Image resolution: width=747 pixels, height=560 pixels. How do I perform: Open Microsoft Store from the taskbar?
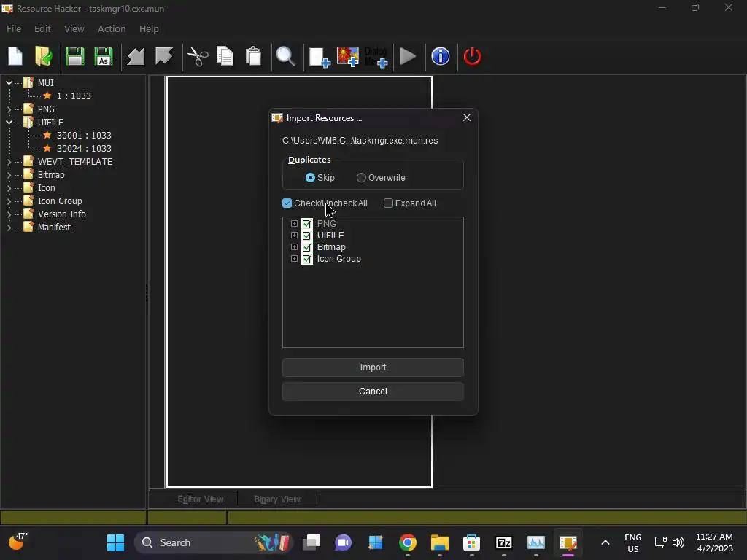472,542
